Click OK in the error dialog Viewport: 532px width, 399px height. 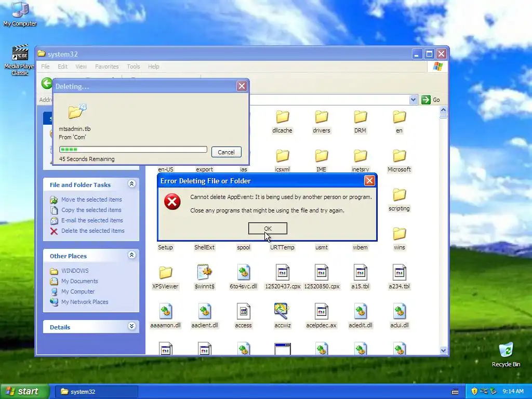coord(268,229)
